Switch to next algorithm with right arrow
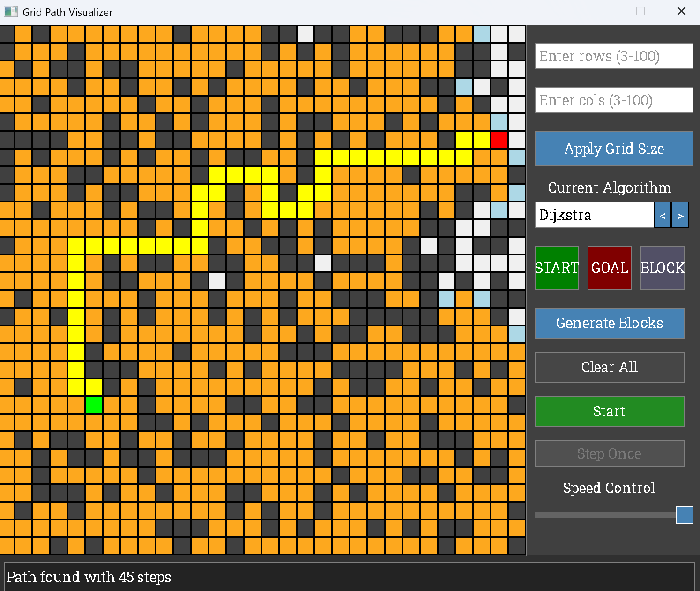 pyautogui.click(x=680, y=215)
